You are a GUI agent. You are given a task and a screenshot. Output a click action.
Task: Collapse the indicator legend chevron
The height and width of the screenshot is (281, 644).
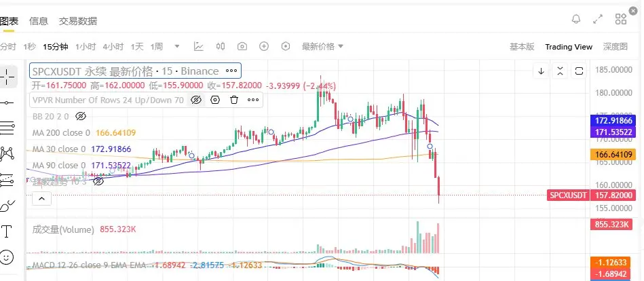point(41,200)
